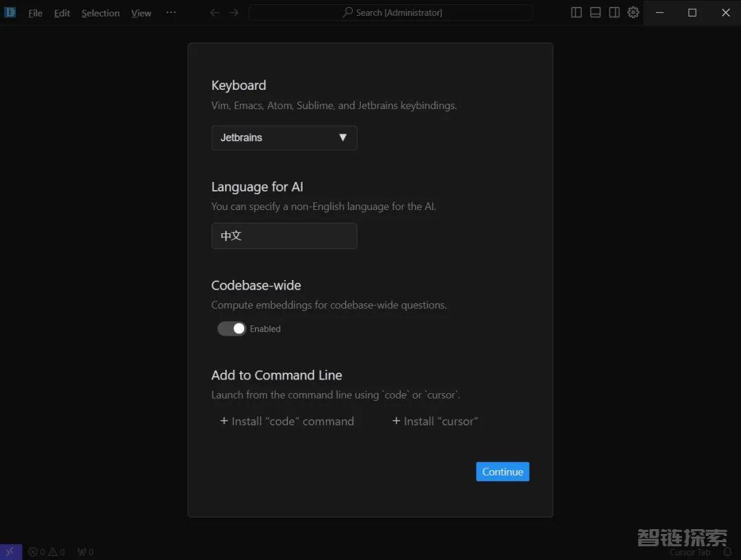Open the Jetbrains keybindings dropdown
The width and height of the screenshot is (741, 560).
click(x=284, y=137)
